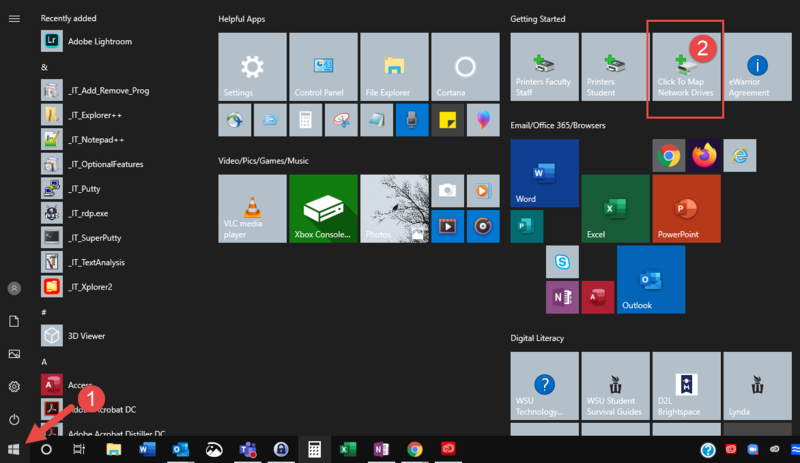This screenshot has height=463, width=800.
Task: Open _IT_Putty in the app list
Action: pos(84,188)
